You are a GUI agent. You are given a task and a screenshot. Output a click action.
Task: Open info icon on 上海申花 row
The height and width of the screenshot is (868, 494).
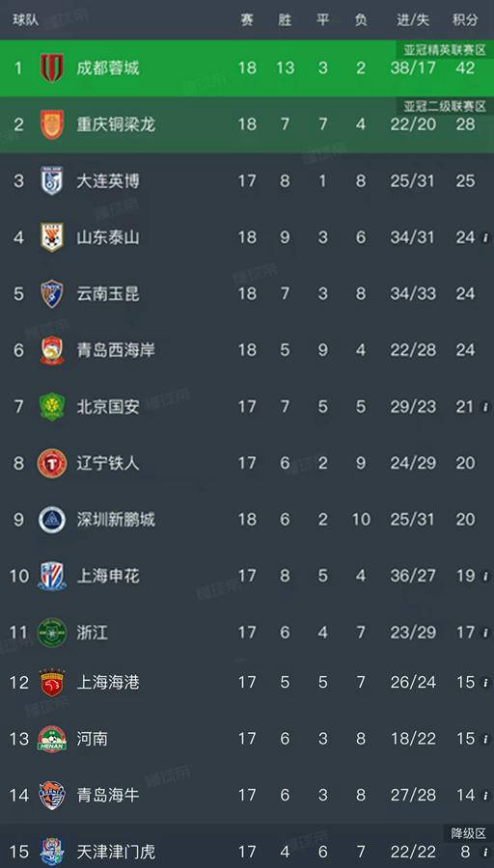tap(485, 577)
